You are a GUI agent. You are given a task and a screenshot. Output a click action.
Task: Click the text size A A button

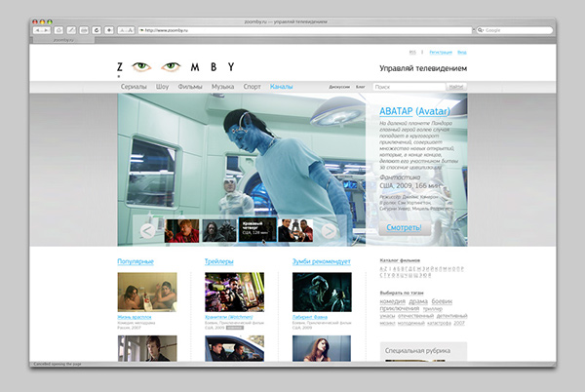click(x=126, y=30)
